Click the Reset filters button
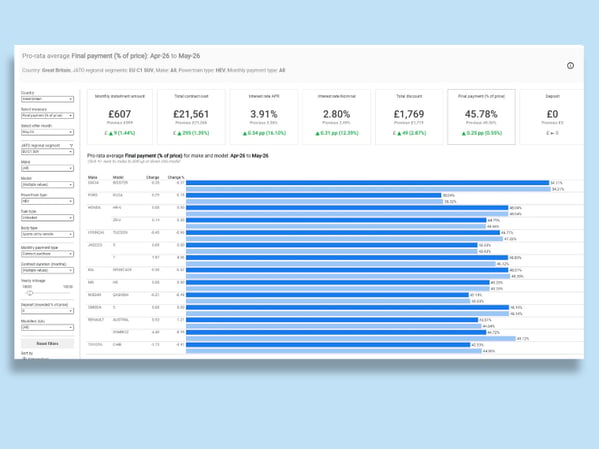The height and width of the screenshot is (449, 599). [x=47, y=344]
